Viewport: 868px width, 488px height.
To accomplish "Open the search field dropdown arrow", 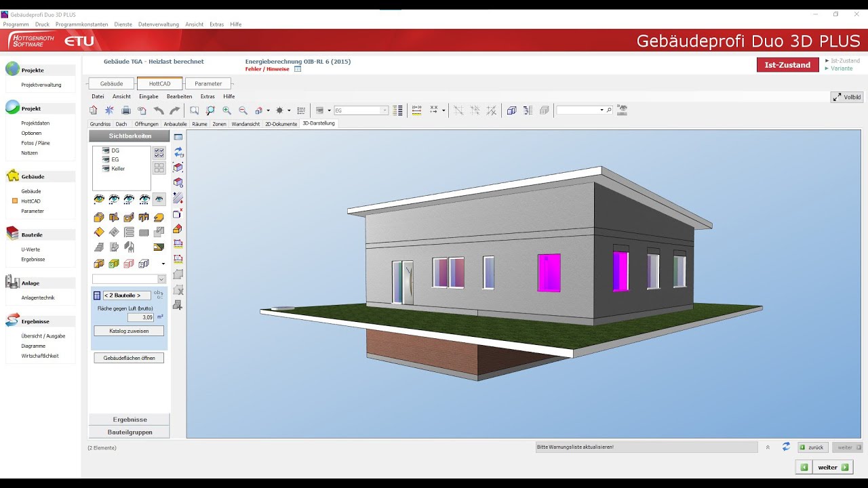I will point(601,110).
